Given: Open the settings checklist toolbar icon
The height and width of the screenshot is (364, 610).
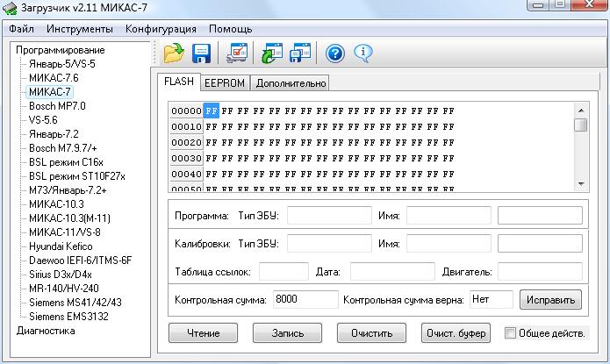Looking at the screenshot, I should [237, 54].
